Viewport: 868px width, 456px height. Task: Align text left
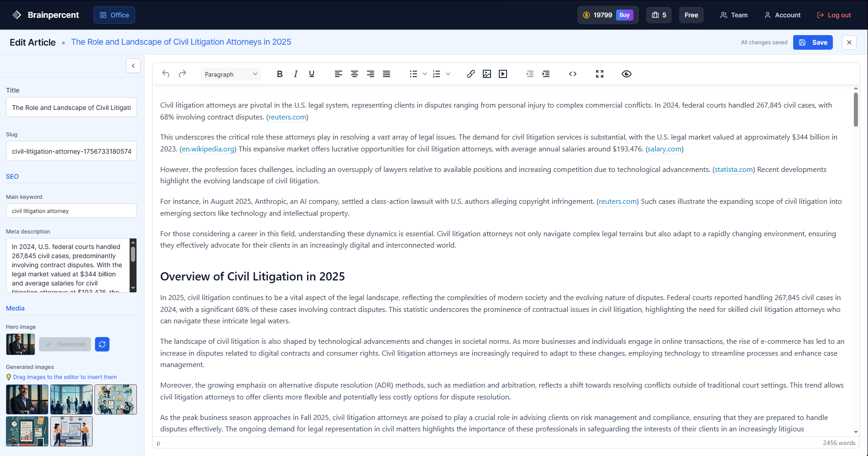pos(339,74)
